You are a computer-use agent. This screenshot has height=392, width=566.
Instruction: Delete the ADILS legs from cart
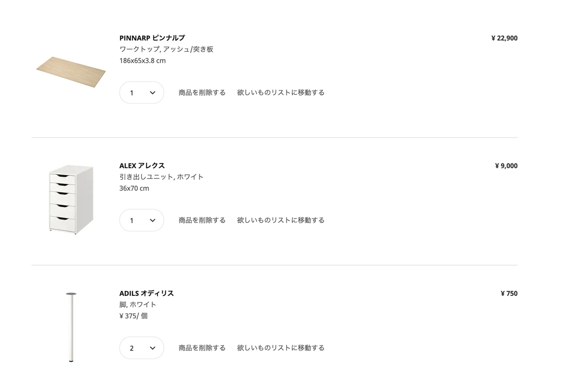pyautogui.click(x=202, y=348)
